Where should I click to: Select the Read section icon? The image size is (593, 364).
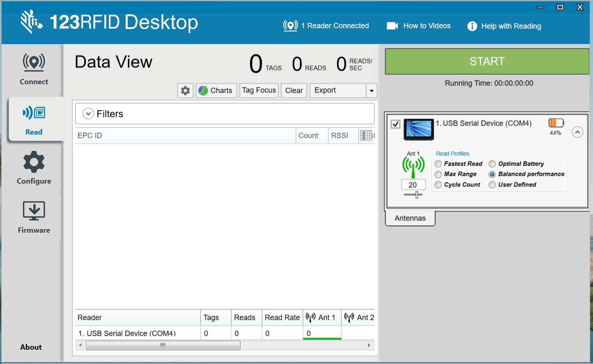[34, 112]
